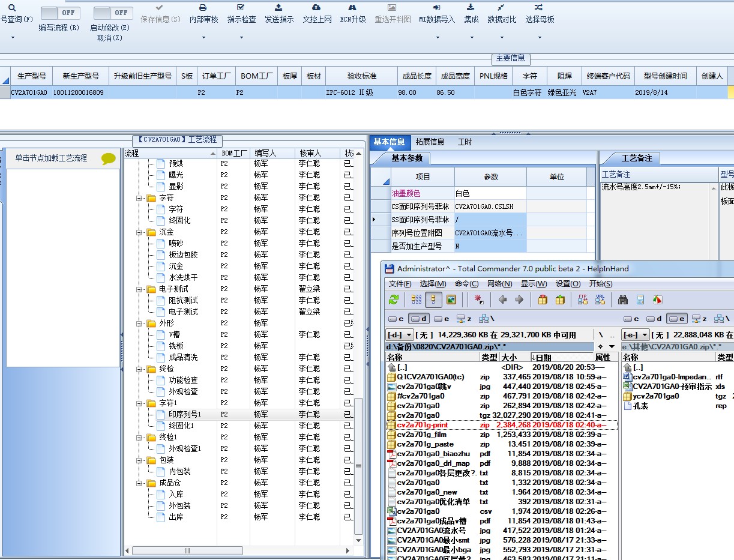
Task: Click the unpack files icon in Total Commander
Action: pos(560,300)
